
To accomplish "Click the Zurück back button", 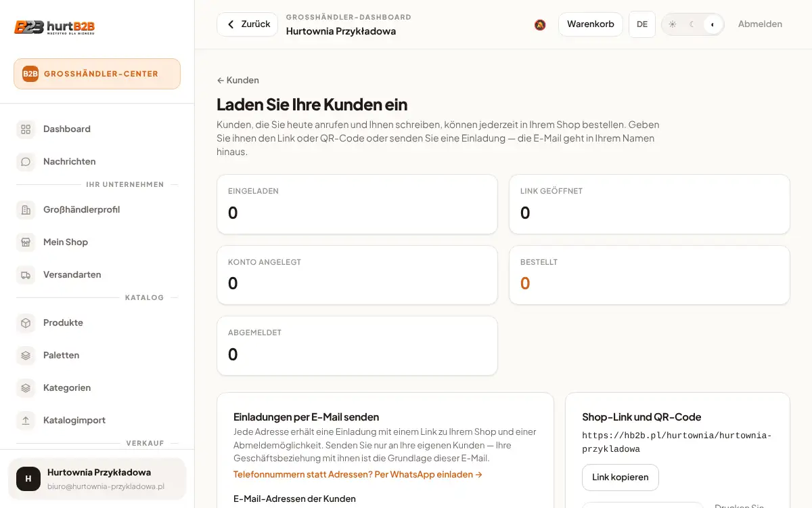I will pyautogui.click(x=248, y=24).
